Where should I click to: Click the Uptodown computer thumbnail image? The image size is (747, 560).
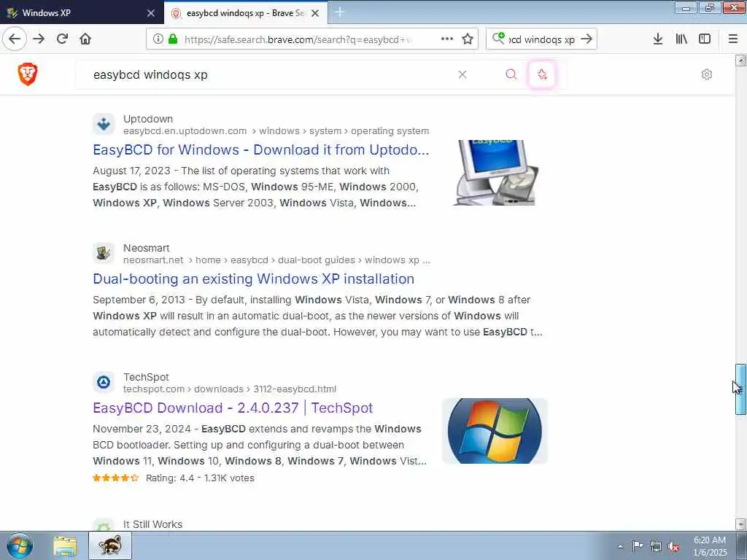[x=495, y=173]
